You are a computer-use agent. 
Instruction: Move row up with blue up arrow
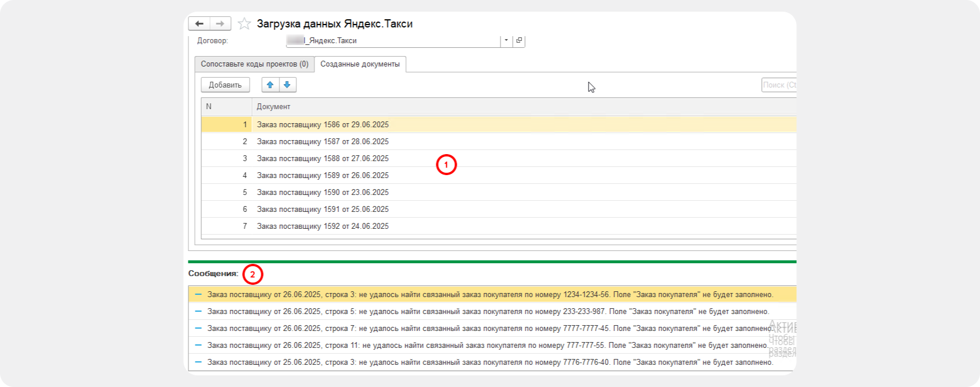(x=270, y=85)
